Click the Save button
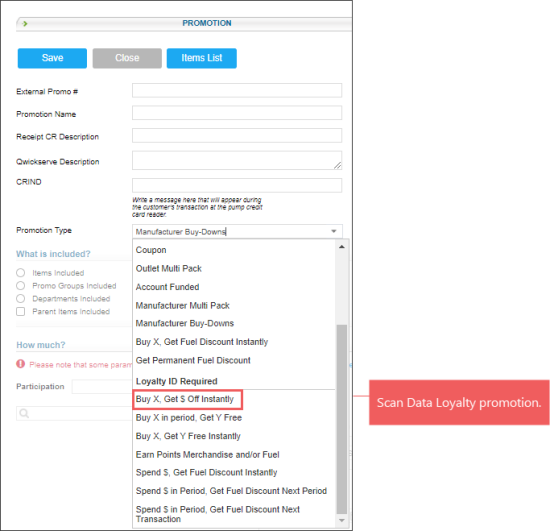 point(52,58)
